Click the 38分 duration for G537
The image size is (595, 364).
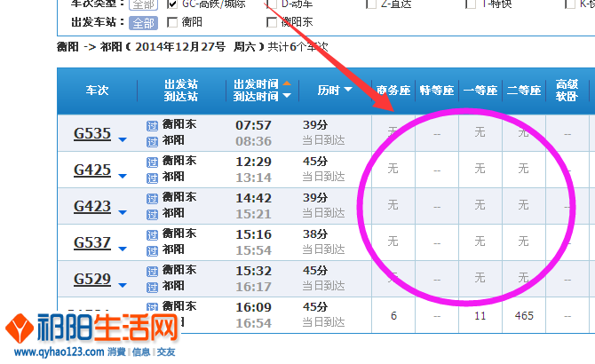pos(315,234)
